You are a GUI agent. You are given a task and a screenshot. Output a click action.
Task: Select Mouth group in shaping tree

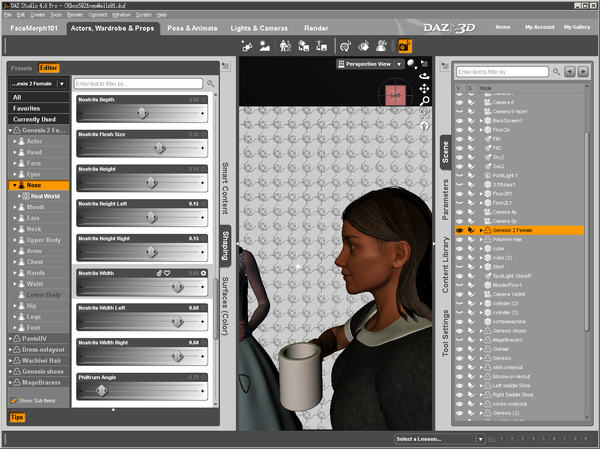(x=36, y=207)
